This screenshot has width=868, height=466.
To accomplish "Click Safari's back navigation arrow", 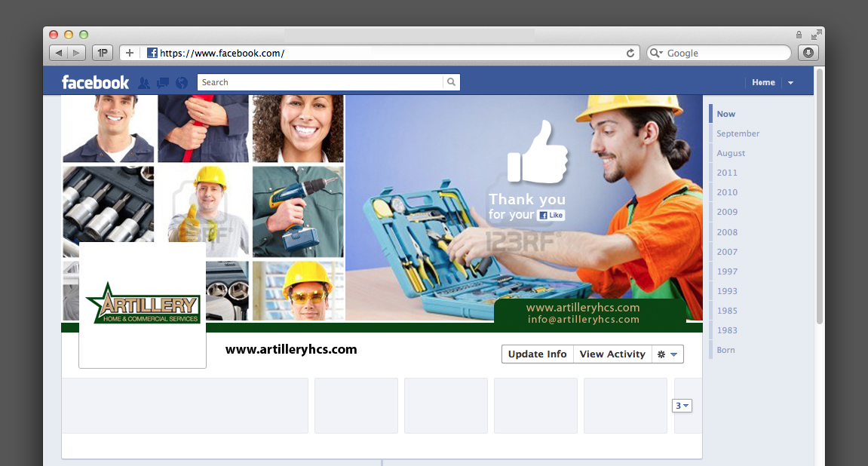I will [x=58, y=53].
